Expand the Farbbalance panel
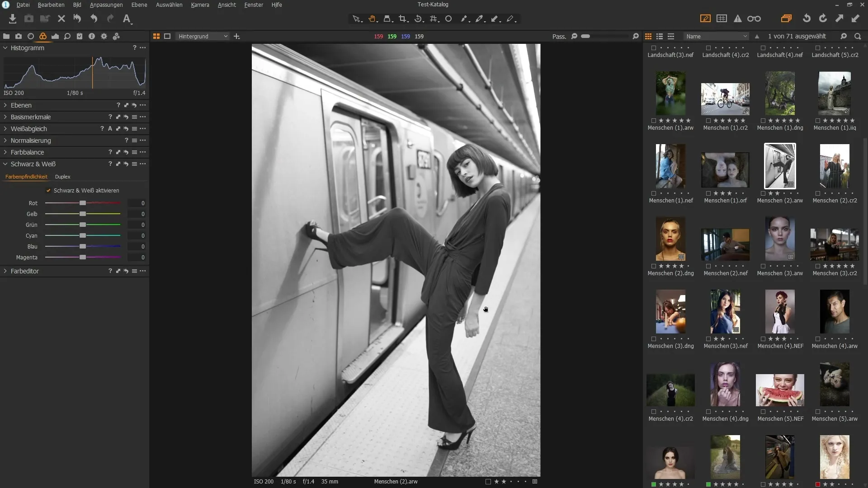Viewport: 868px width, 488px height. coord(5,152)
